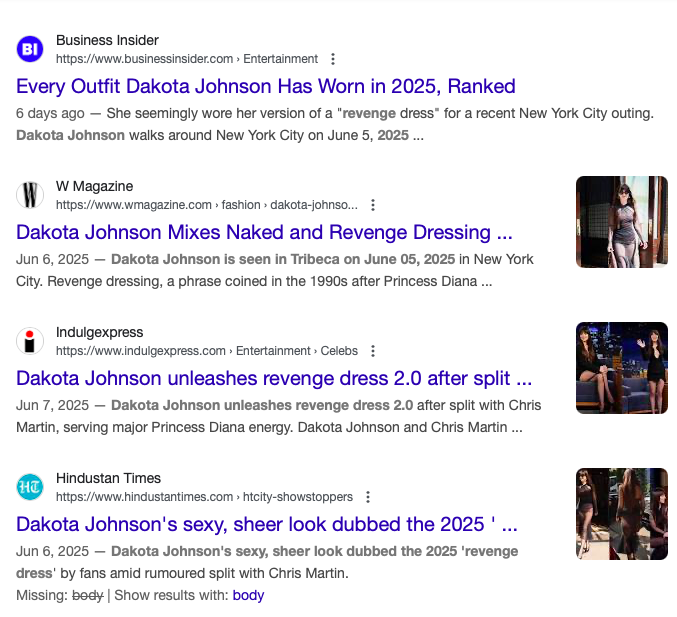Screen dimensions: 677x617
Task: Click the 'Indulgexpress' site name
Action: coord(99,332)
